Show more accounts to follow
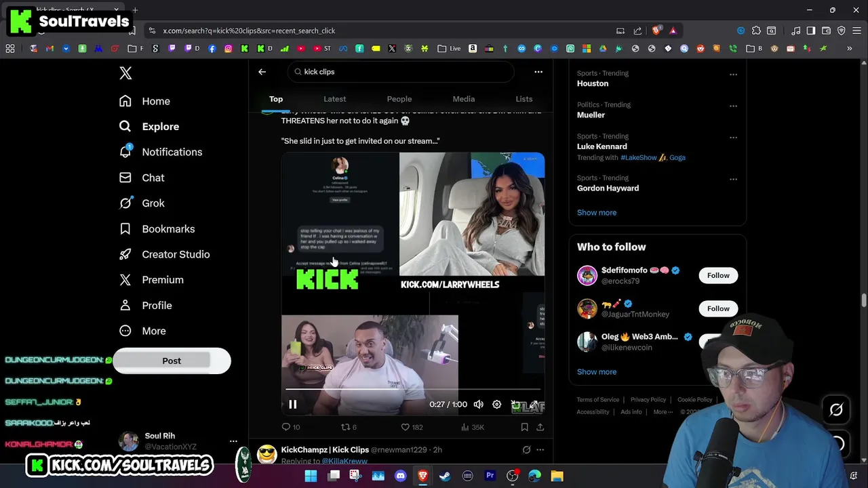Viewport: 868px width, 488px height. pos(597,372)
